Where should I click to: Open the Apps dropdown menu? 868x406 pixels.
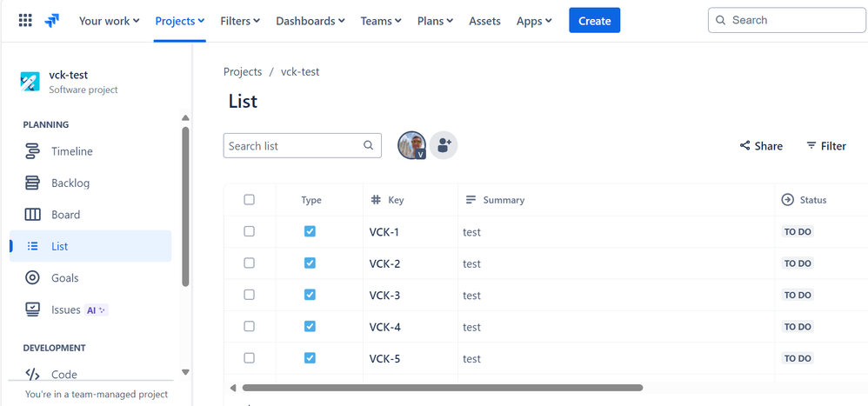534,21
